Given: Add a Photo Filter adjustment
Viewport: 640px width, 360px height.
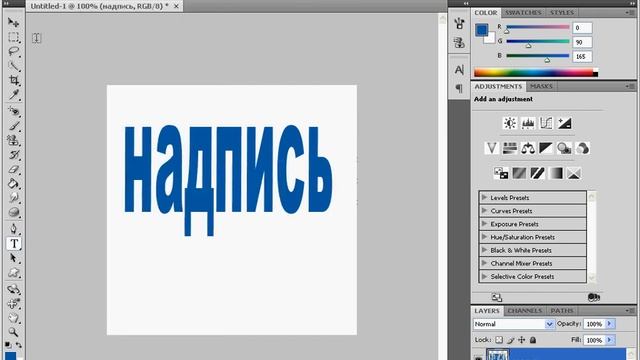Looking at the screenshot, I should point(564,148).
